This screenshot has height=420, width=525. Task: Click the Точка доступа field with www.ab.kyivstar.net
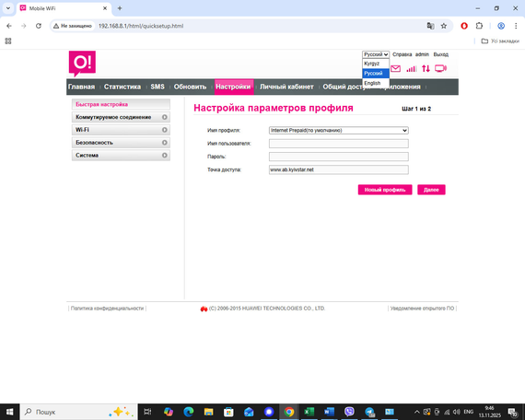click(339, 169)
